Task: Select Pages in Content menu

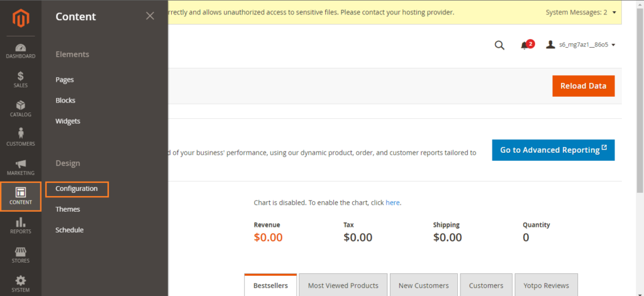Action: 65,80
